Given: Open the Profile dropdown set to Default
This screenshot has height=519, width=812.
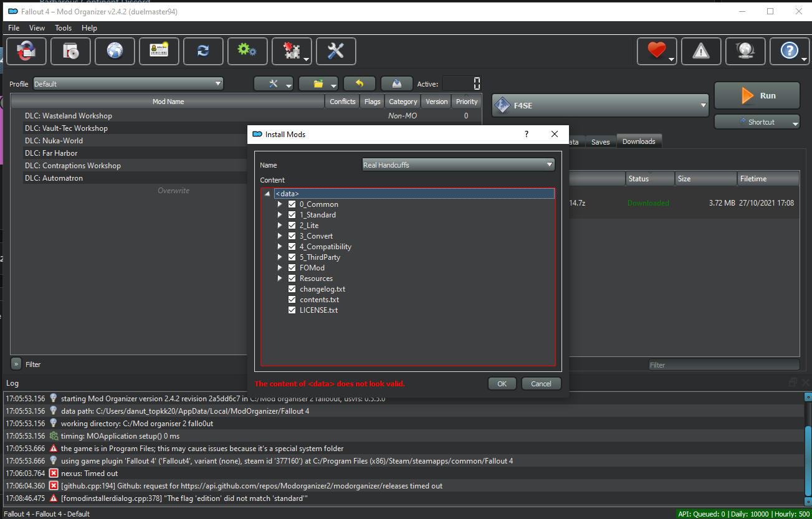Looking at the screenshot, I should pos(128,84).
